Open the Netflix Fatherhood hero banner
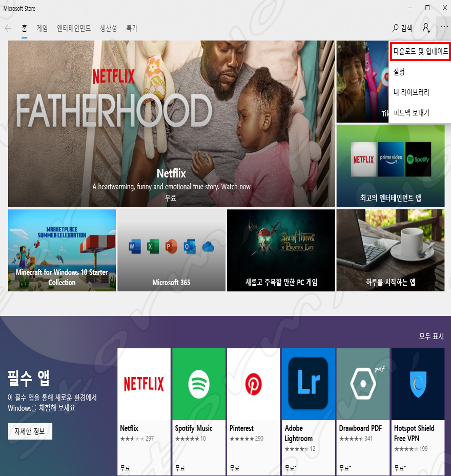Image resolution: width=451 pixels, height=476 pixels. [x=171, y=124]
